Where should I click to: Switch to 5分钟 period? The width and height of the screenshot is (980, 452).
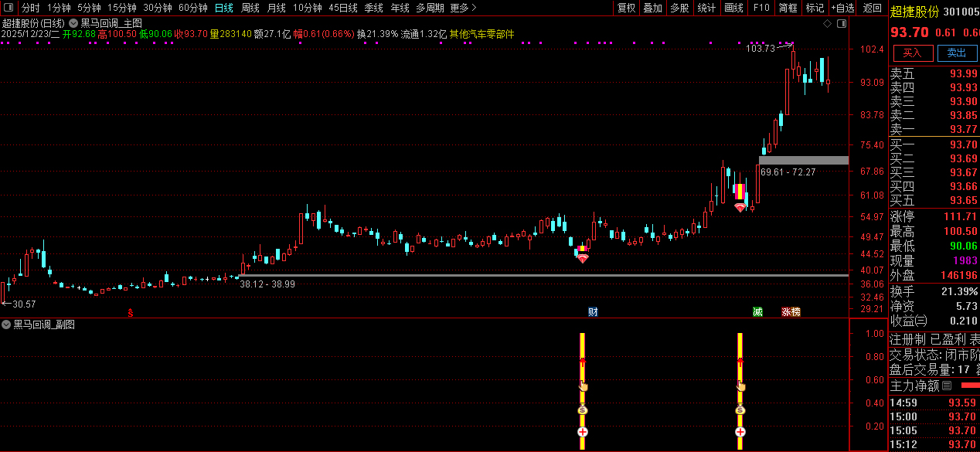pyautogui.click(x=89, y=8)
